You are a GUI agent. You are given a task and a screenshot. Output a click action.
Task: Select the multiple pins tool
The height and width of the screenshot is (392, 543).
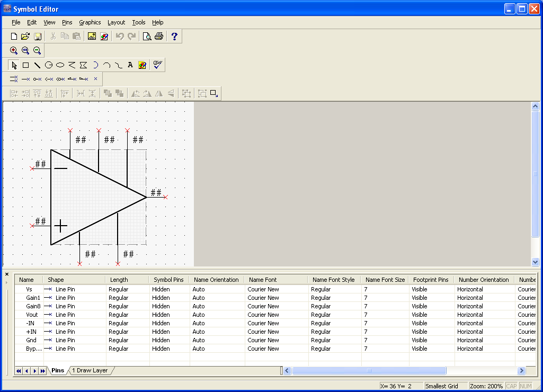(14, 79)
